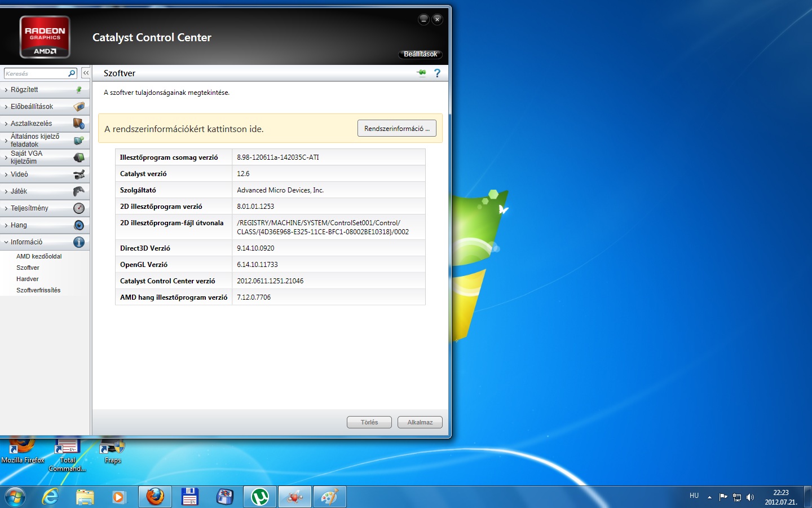Click driver package value 8.98-120611a-142035C-ATI
Viewport: 812px width, 508px height.
tap(278, 157)
